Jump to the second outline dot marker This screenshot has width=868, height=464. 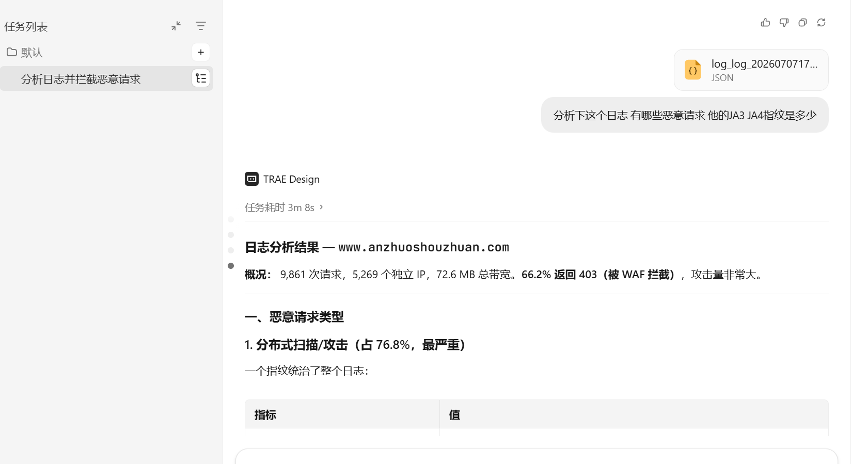tap(231, 235)
